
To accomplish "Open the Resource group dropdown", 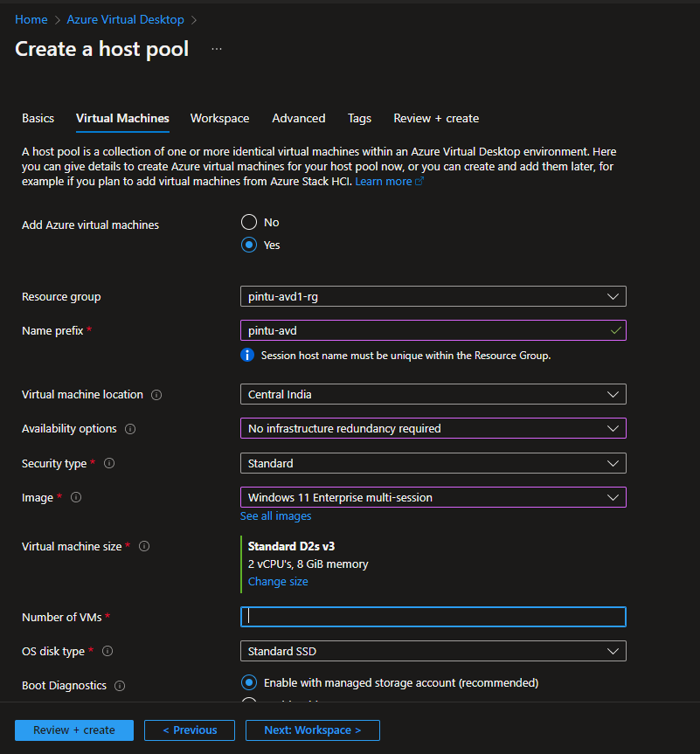I will [x=433, y=296].
